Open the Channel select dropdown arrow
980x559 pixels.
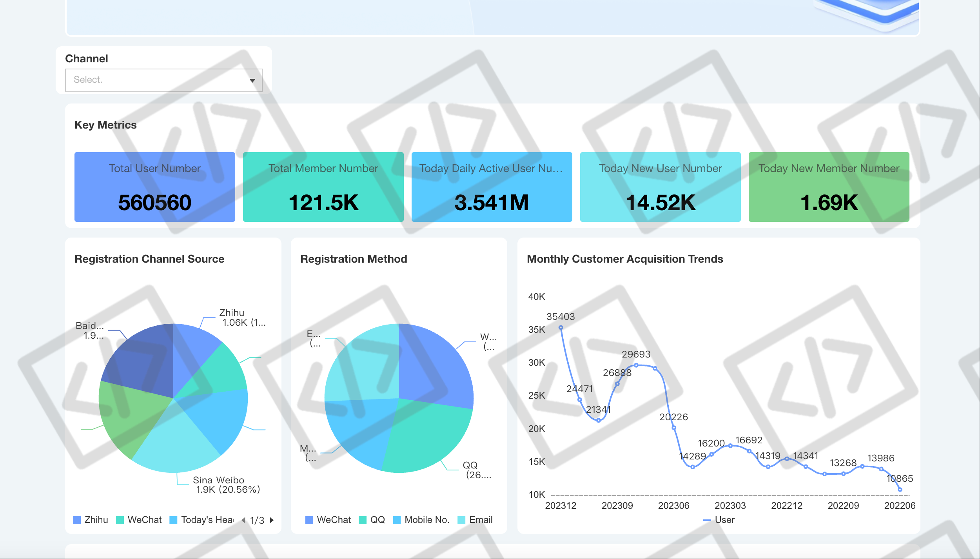point(252,80)
